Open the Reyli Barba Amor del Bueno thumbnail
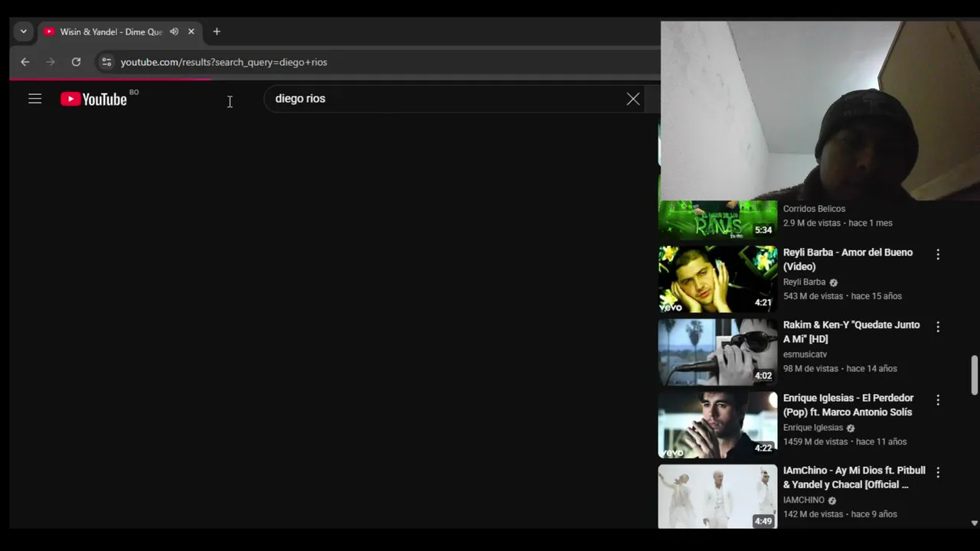Screen dimensions: 980x551 coord(717,279)
